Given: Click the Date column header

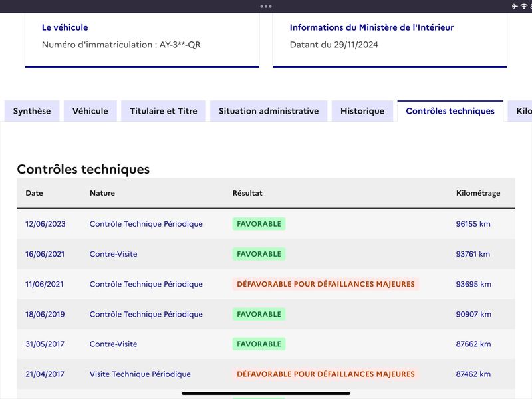Looking at the screenshot, I should pos(35,193).
